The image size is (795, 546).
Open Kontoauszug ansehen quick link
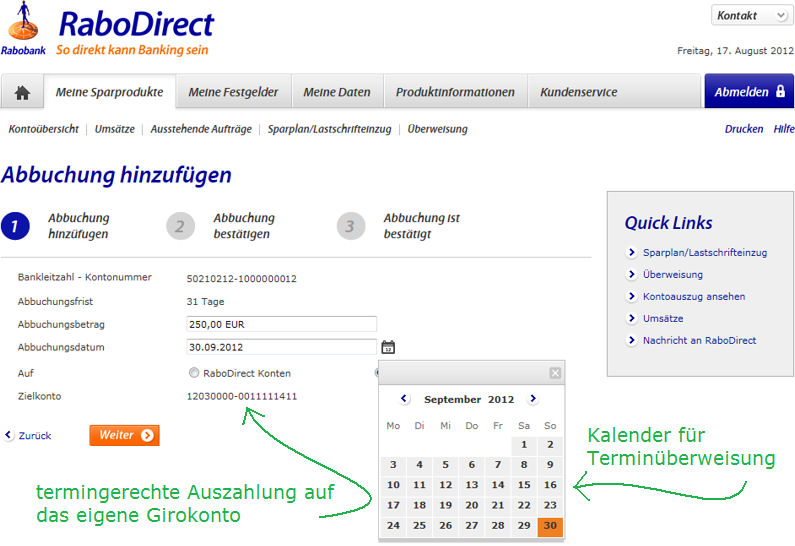(x=694, y=297)
